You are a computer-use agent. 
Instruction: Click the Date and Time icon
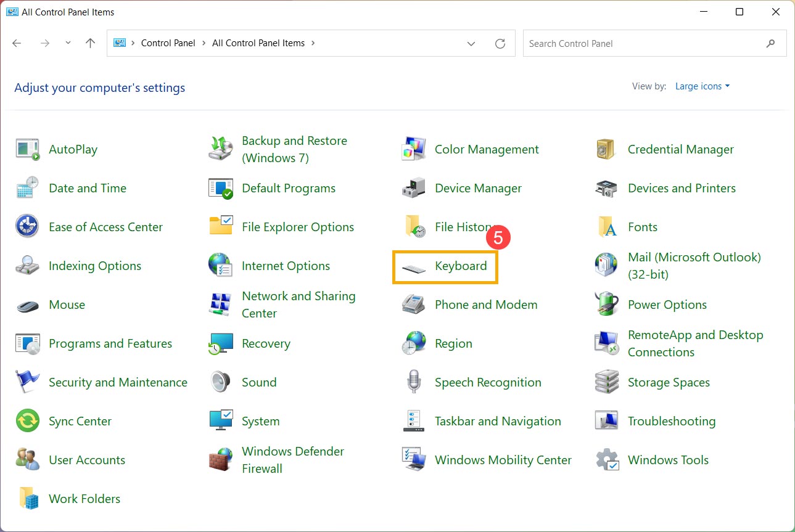click(28, 188)
